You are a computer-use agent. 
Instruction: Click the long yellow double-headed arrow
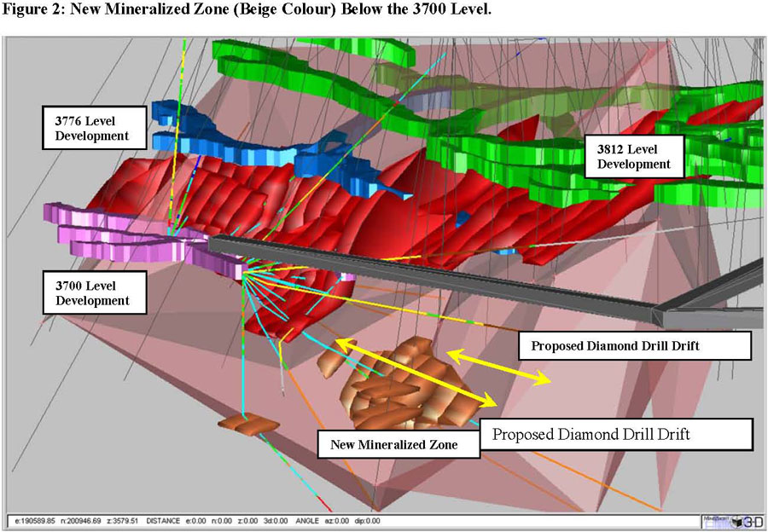click(x=416, y=371)
